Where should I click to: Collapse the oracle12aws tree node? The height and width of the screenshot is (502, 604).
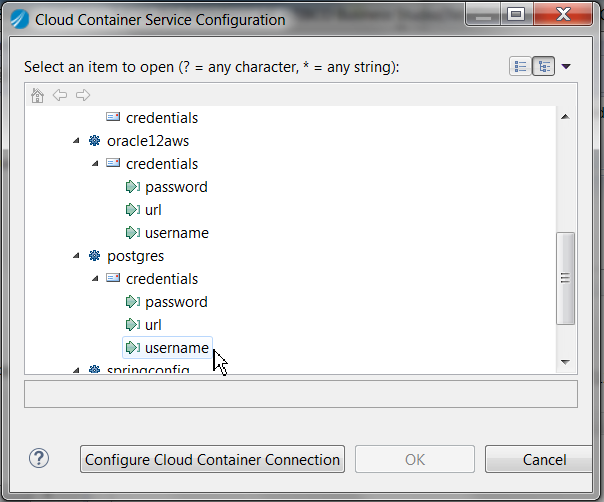coord(76,141)
